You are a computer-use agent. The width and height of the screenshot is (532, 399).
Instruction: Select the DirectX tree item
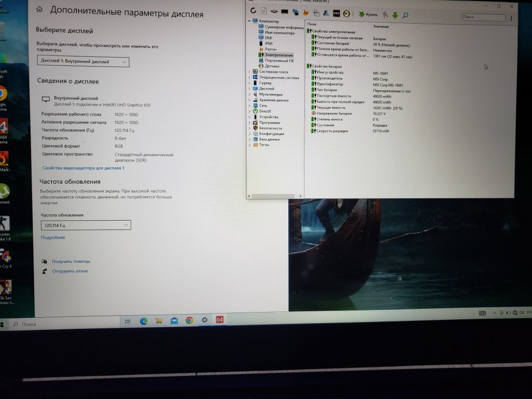coord(262,111)
